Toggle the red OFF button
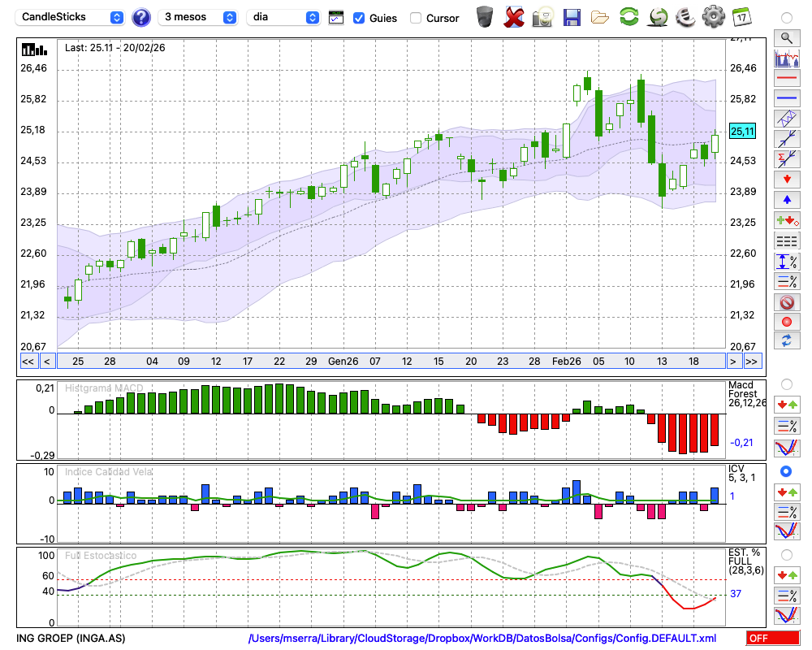This screenshot has height=650, width=812. (x=773, y=638)
